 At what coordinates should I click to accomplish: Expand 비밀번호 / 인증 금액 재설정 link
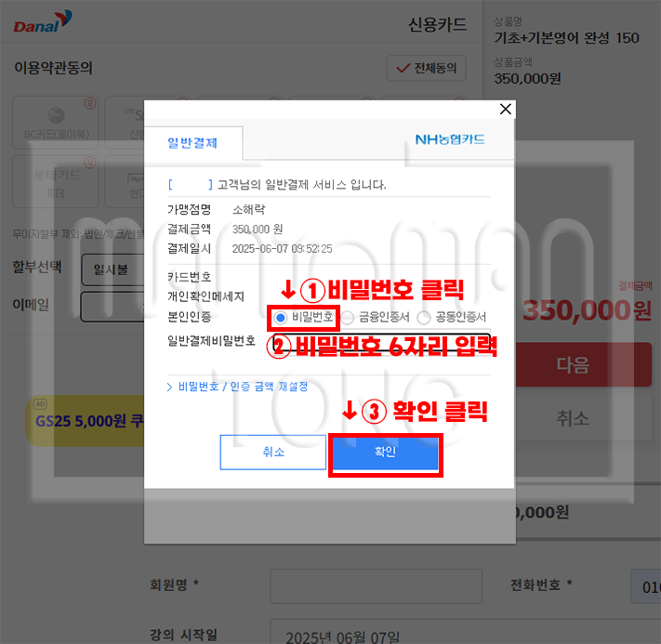click(238, 387)
